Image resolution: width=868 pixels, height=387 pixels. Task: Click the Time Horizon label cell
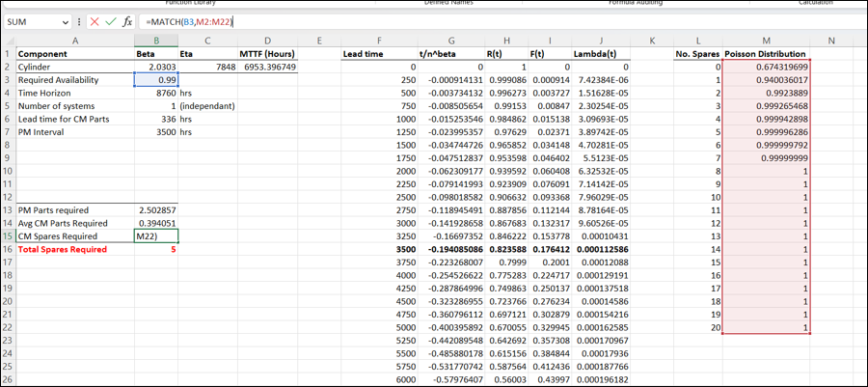(74, 93)
